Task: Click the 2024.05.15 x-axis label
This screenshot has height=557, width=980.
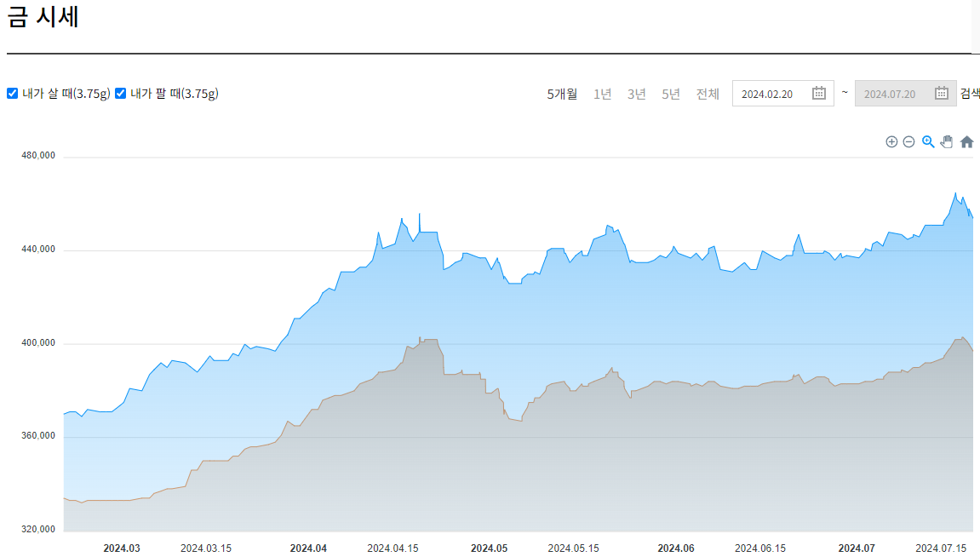Action: tap(573, 548)
